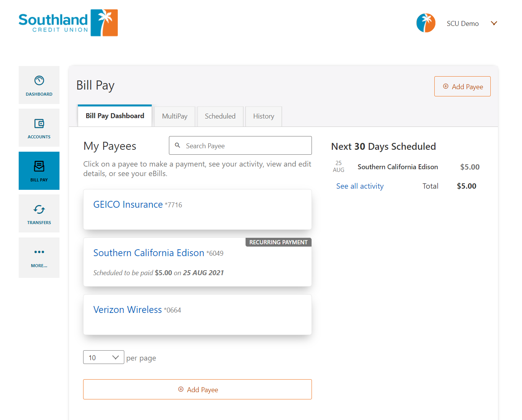Switch to the Scheduled tab
Viewport: 522px width, 420px height.
coord(220,116)
